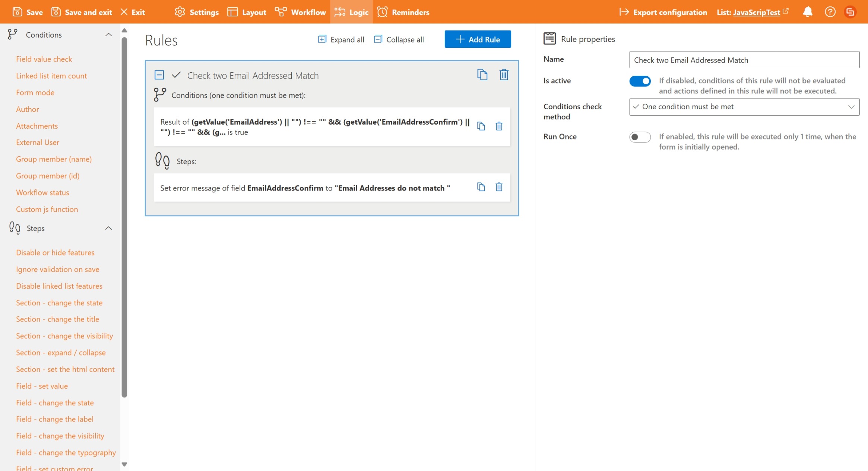Switch to the Workflow tab

(300, 12)
